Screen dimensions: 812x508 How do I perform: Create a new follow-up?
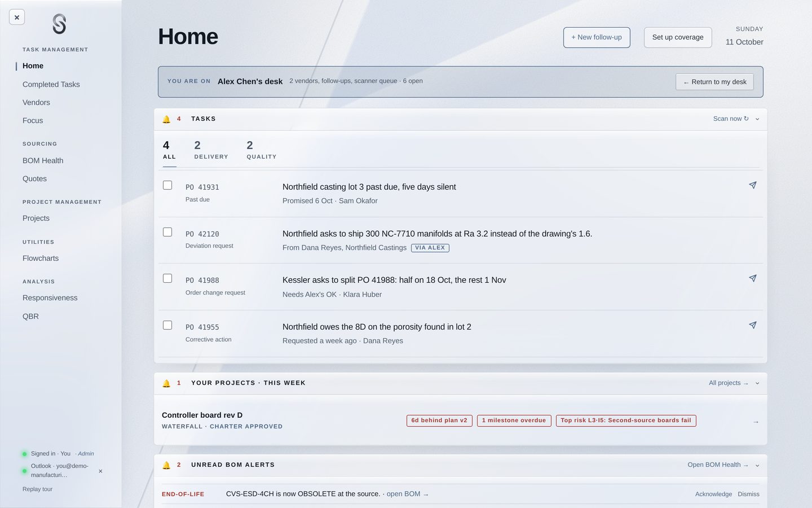point(597,37)
